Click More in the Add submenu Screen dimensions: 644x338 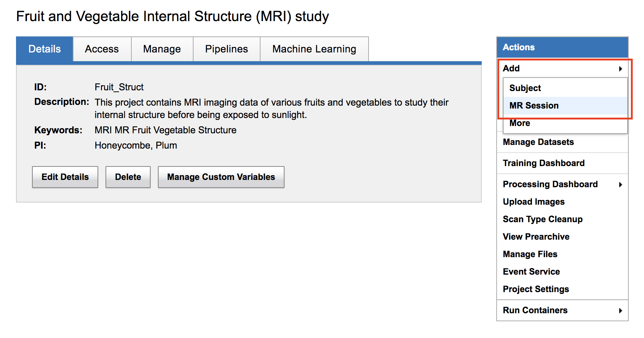coord(520,123)
